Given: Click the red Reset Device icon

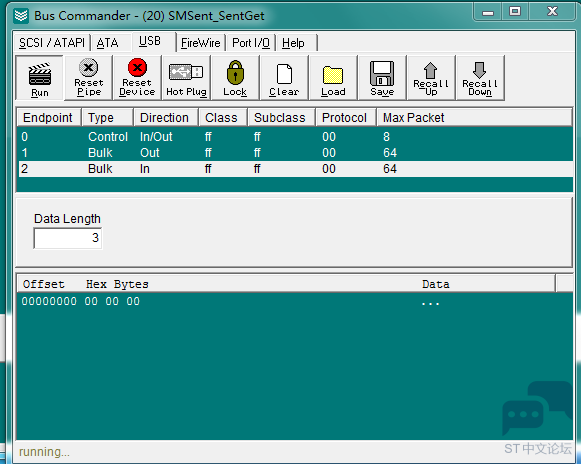Looking at the screenshot, I should click(x=137, y=67).
